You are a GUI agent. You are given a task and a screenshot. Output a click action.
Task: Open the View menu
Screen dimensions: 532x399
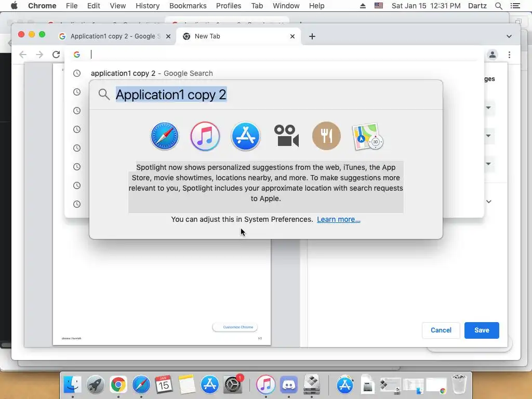pos(117,6)
